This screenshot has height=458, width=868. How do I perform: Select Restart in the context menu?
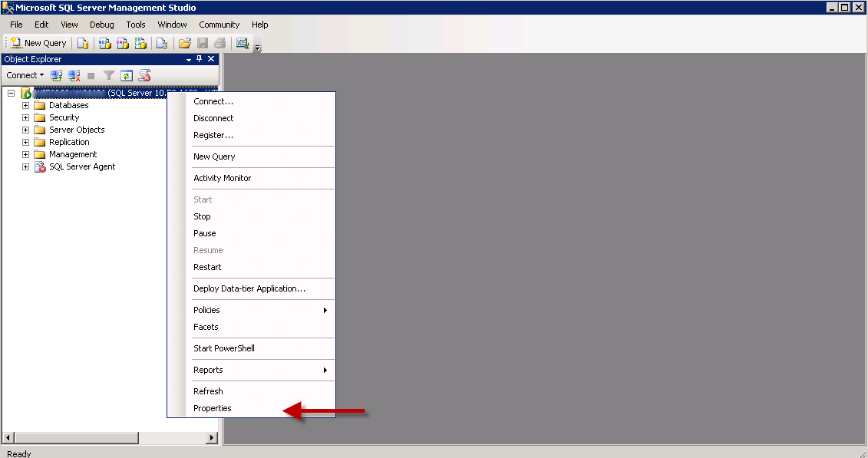click(207, 267)
